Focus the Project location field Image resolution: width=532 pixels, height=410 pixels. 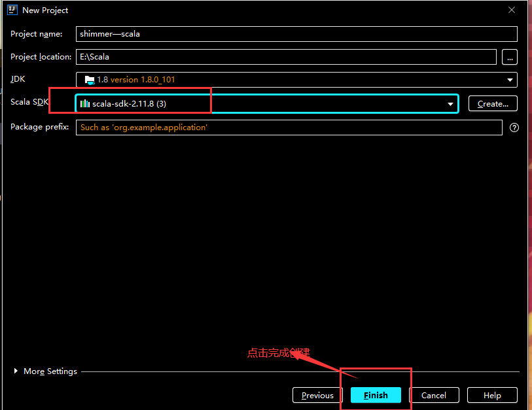[286, 57]
